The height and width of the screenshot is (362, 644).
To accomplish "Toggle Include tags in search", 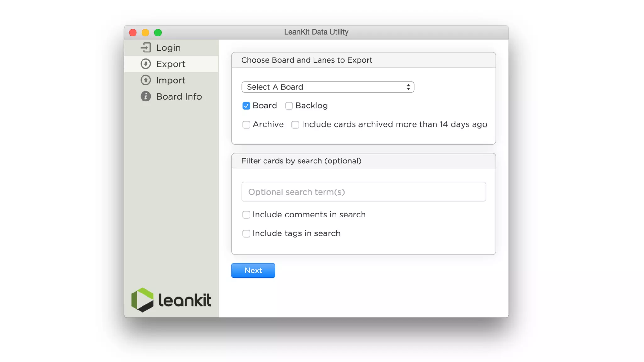I will [x=246, y=233].
